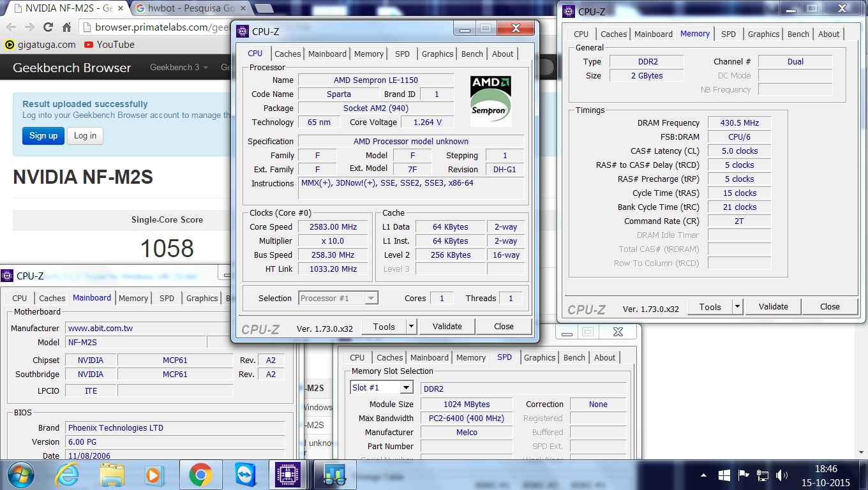The width and height of the screenshot is (868, 490).
Task: Click the Package value Socket AM2 (940)
Action: click(x=375, y=108)
